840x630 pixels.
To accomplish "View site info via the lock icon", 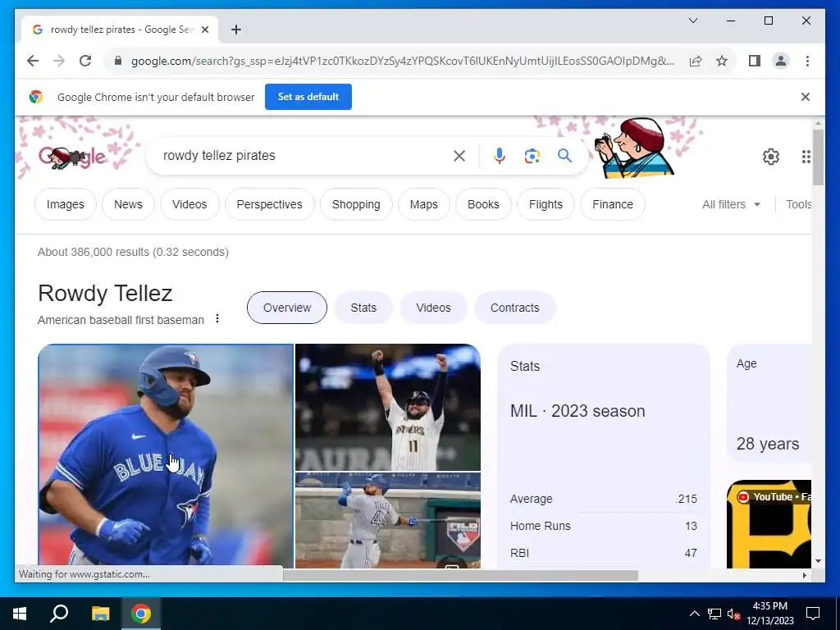I will (118, 61).
